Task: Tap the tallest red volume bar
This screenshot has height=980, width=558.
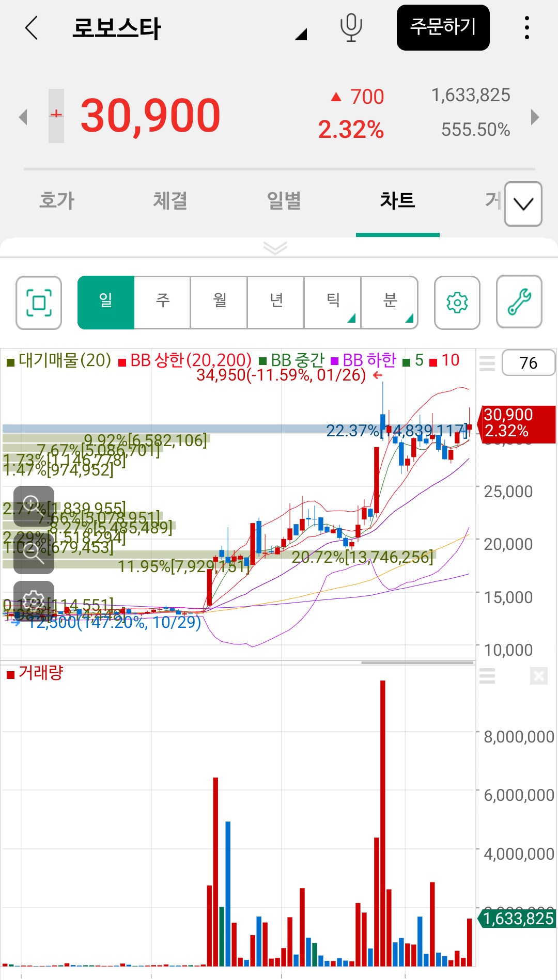Action: coord(383,823)
